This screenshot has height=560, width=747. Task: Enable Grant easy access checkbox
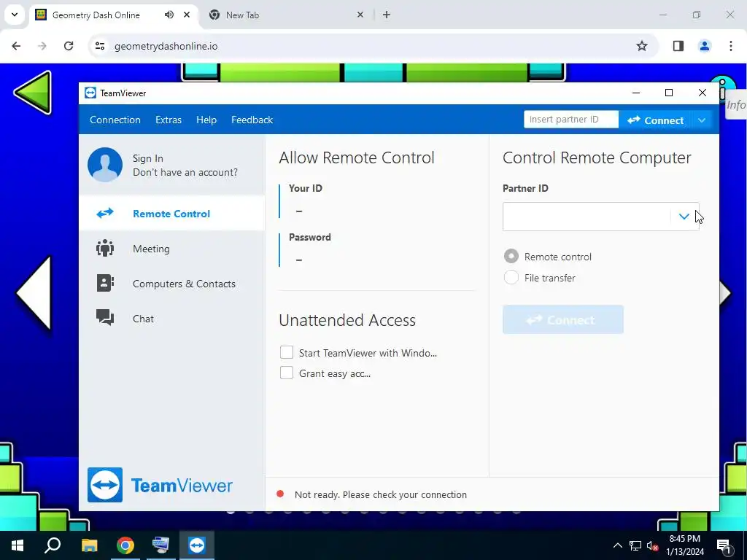(286, 373)
